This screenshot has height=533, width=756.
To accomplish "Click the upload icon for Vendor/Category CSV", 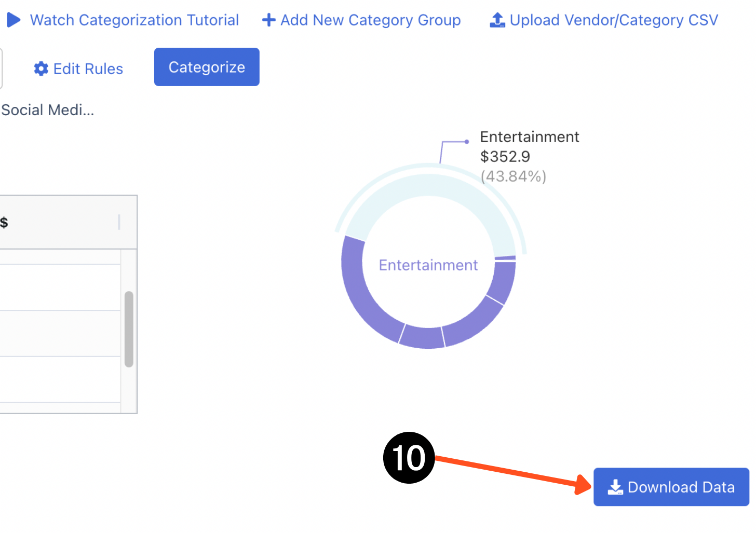I will 496,20.
